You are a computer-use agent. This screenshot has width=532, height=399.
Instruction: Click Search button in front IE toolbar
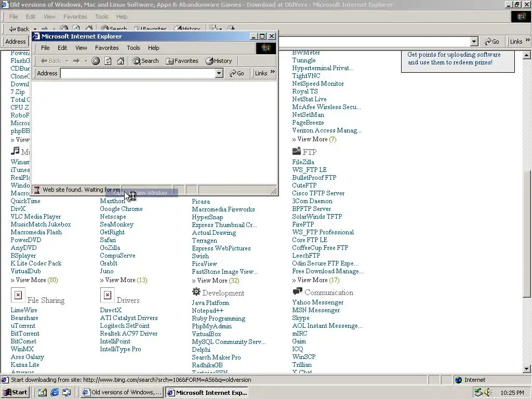[x=145, y=61]
